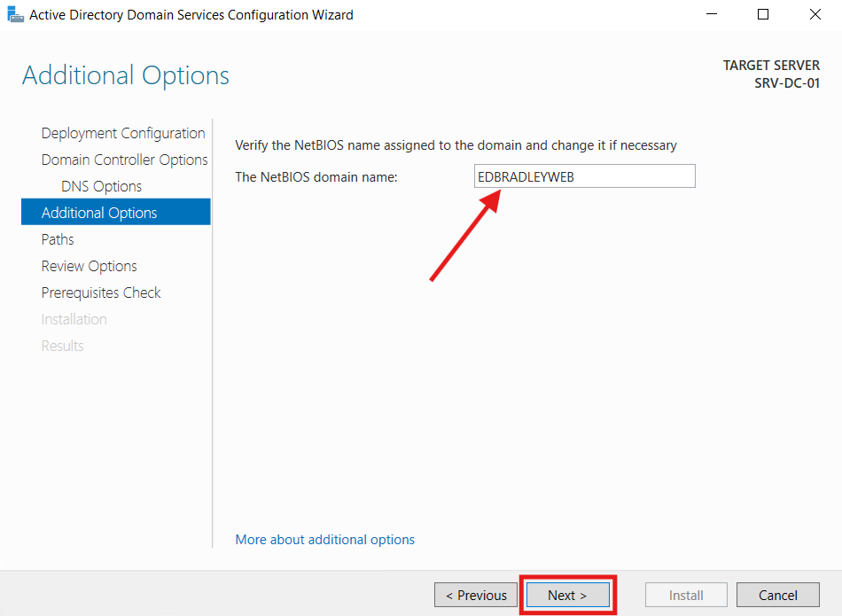Screen dimensions: 842x616
Task: Click the Install button
Action: (x=685, y=595)
